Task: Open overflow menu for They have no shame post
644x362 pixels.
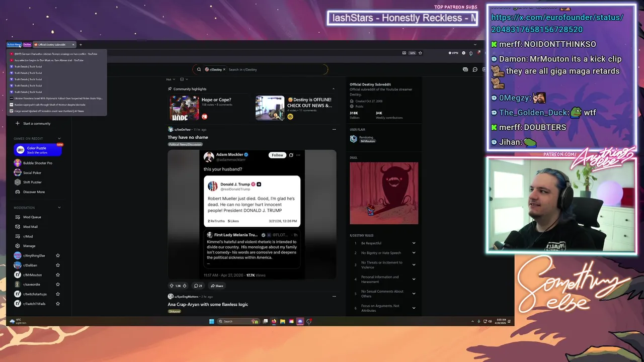Action: coord(334,129)
